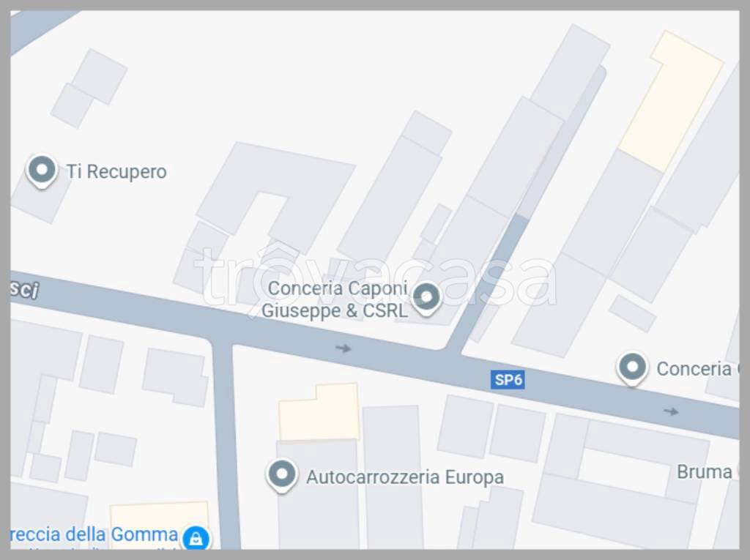The width and height of the screenshot is (750, 560).
Task: Click the direction arrow at road's right end
Action: click(x=671, y=411)
